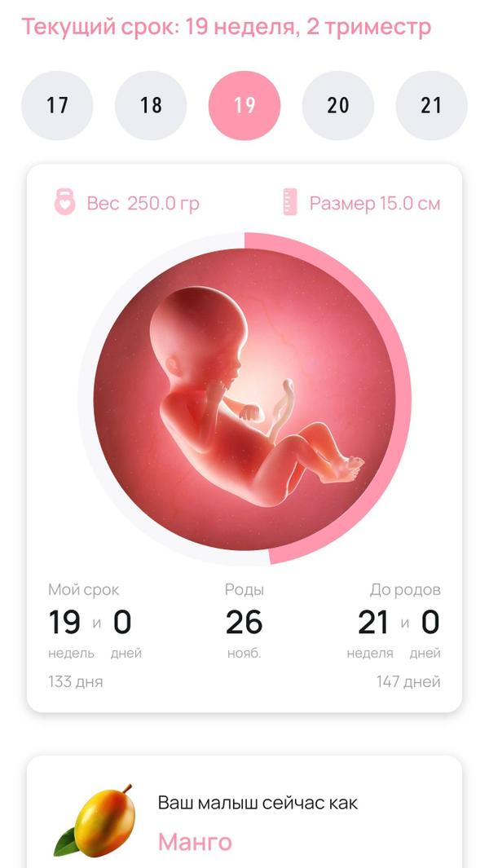
Task: Tap the pink ruler size icon
Action: pos(290,202)
